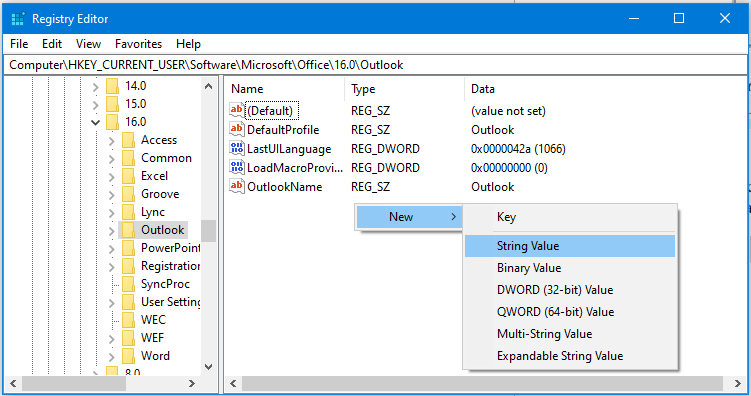Click the Excel key folder icon
751x396 pixels.
click(128, 176)
